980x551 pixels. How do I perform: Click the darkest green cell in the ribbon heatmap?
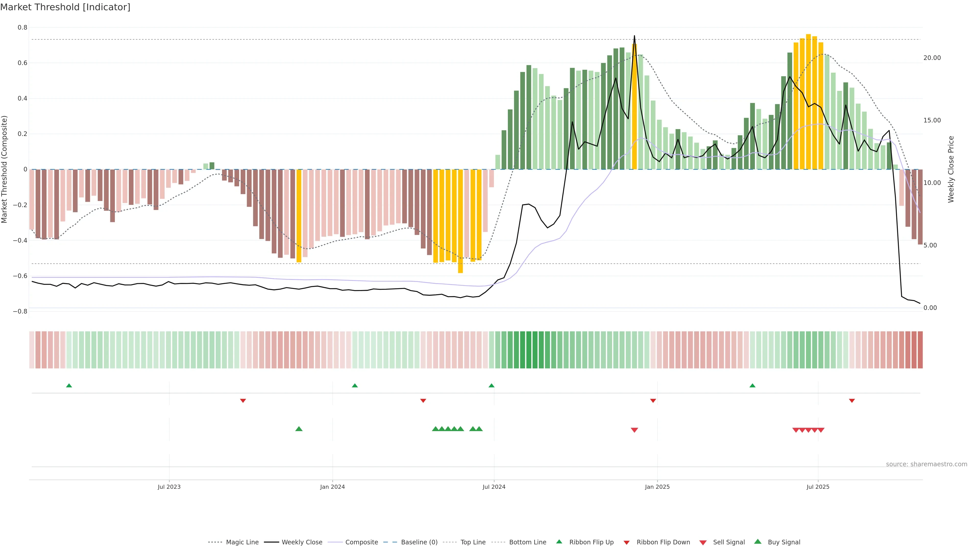click(529, 350)
